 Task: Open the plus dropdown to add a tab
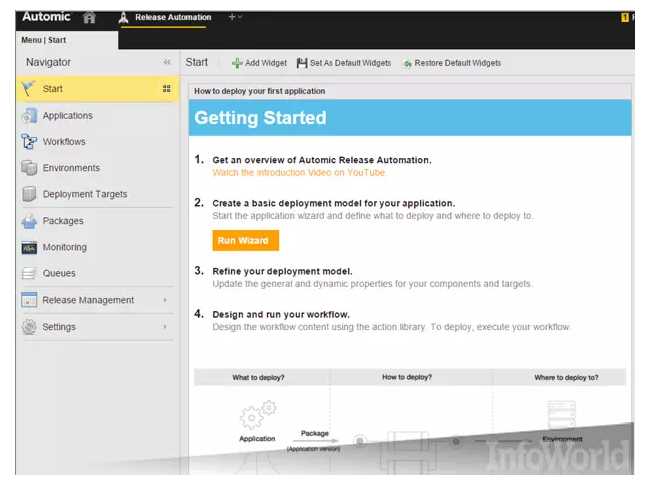(235, 17)
